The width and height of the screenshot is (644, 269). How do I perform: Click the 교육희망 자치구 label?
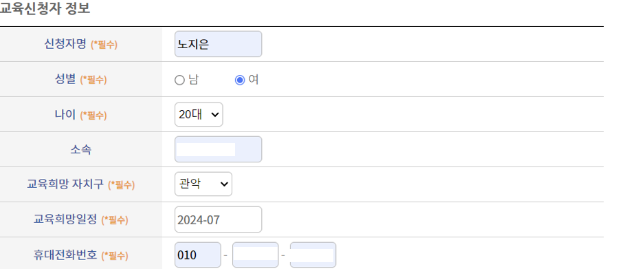(x=66, y=184)
